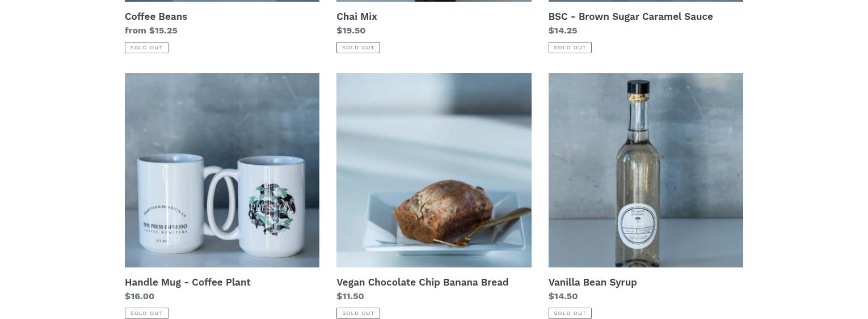The height and width of the screenshot is (319, 868).
Task: Click Sold Out badge under Handle Mug
Action: click(x=146, y=313)
